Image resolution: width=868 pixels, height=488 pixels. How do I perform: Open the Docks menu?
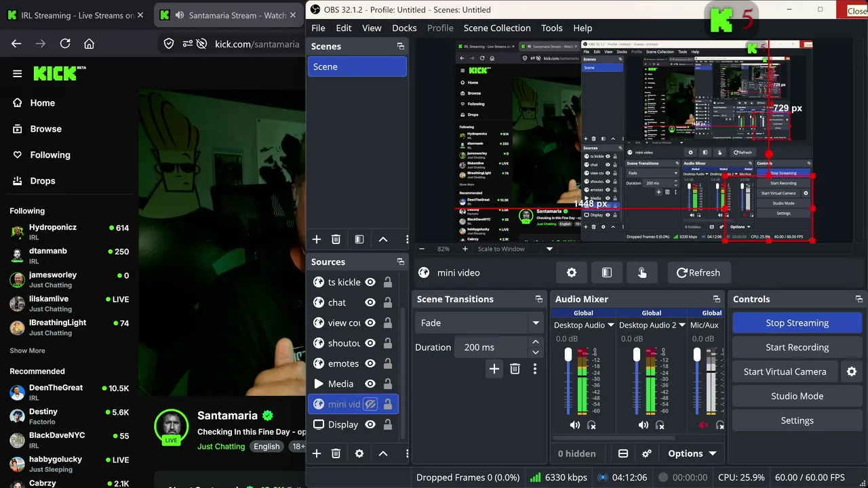(x=404, y=28)
